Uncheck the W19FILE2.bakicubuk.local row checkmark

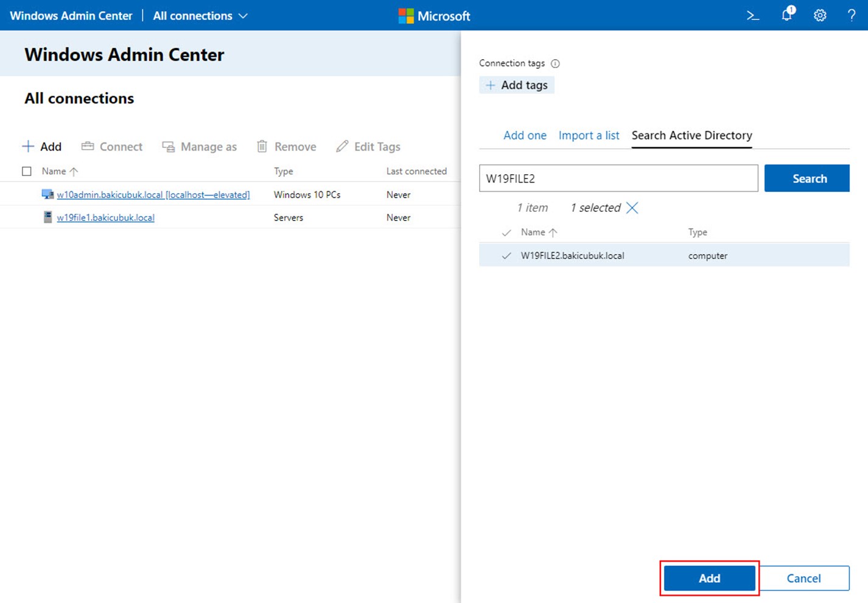click(x=506, y=256)
